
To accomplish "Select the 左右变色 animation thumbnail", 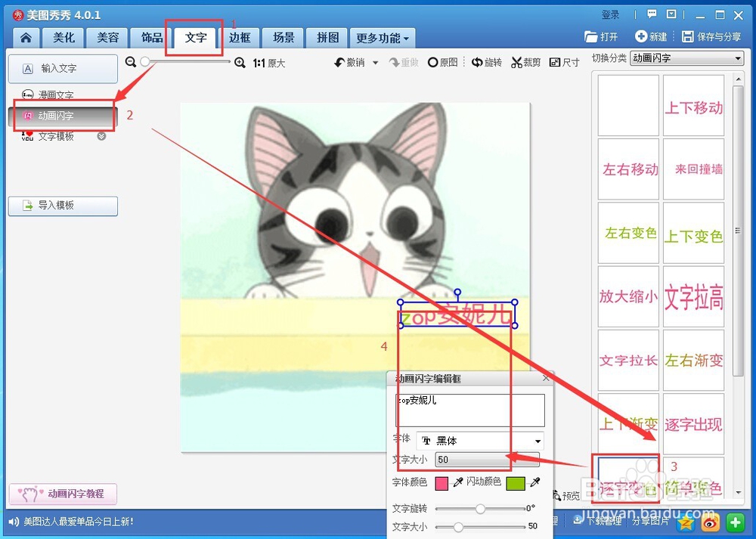I will pos(628,233).
